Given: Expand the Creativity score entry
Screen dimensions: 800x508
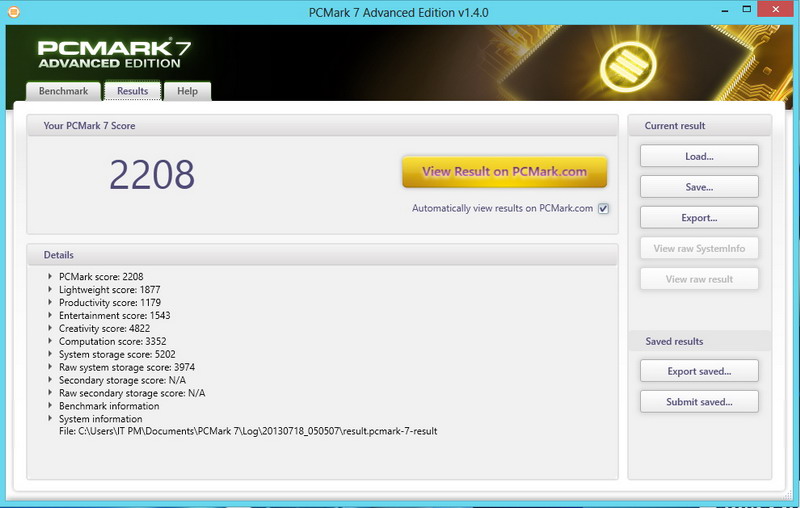Looking at the screenshot, I should point(50,328).
